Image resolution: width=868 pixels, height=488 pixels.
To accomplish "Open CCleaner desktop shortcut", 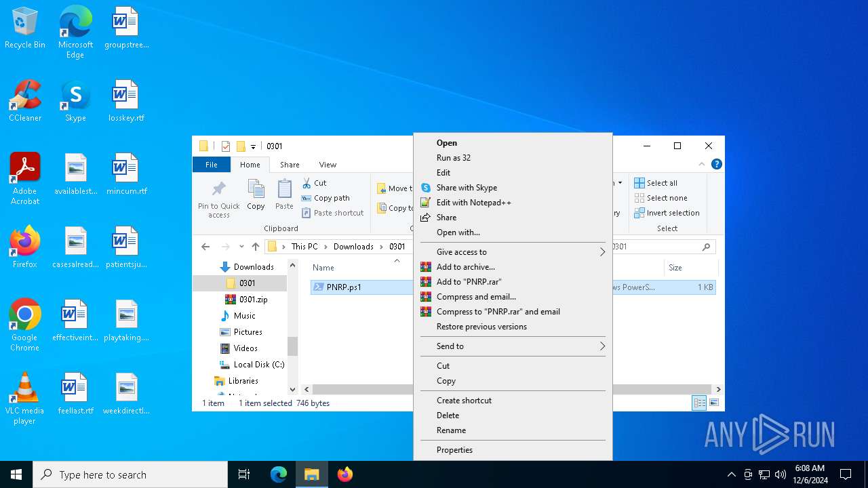I will point(25,101).
